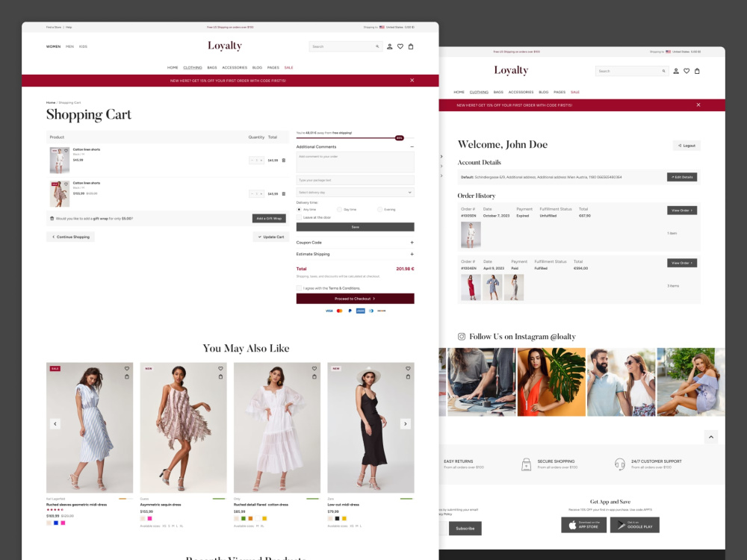
Task: Delete the $155.99 cart item with trash icon
Action: [x=283, y=194]
